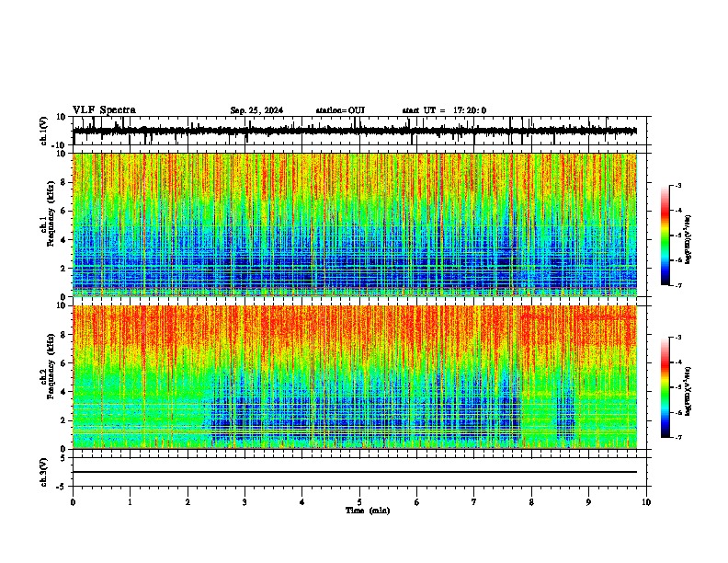Click the ch.2 "Frequency (kHz)" axis label

coord(51,366)
